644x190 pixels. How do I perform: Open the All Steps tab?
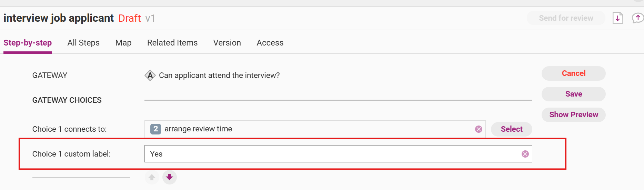[83, 43]
